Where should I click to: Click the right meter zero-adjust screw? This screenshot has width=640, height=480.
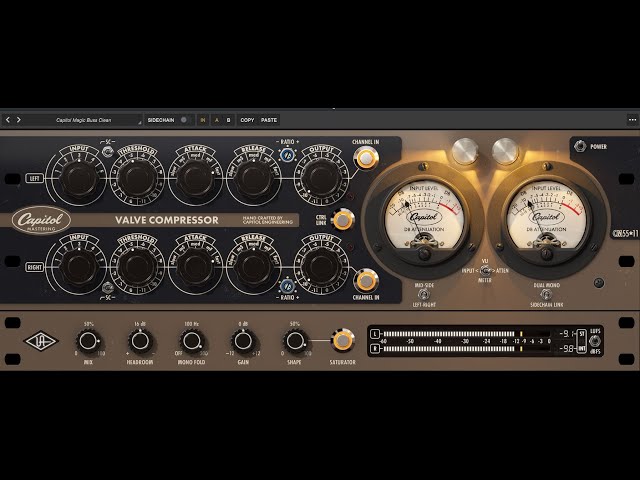[x=546, y=254]
